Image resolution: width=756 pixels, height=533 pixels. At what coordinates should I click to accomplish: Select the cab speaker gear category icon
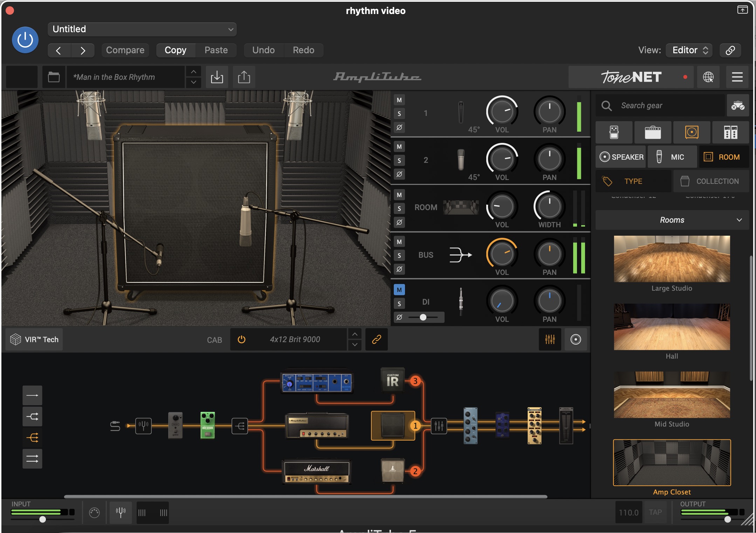tap(692, 132)
